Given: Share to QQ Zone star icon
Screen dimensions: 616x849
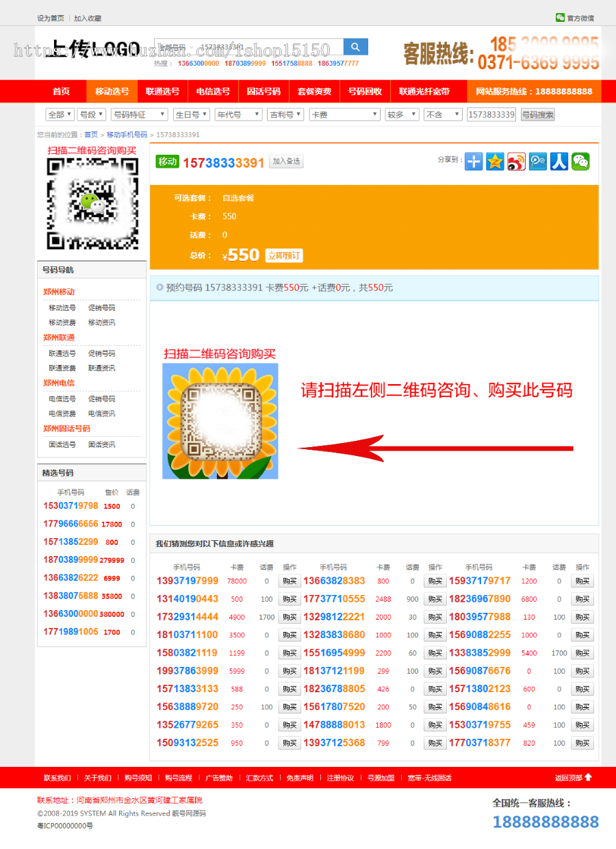Looking at the screenshot, I should click(494, 161).
